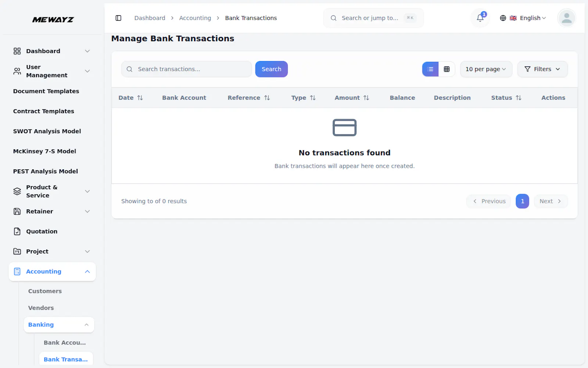Image resolution: width=588 pixels, height=368 pixels.
Task: Open Bank Accounts submenu item
Action: point(65,343)
